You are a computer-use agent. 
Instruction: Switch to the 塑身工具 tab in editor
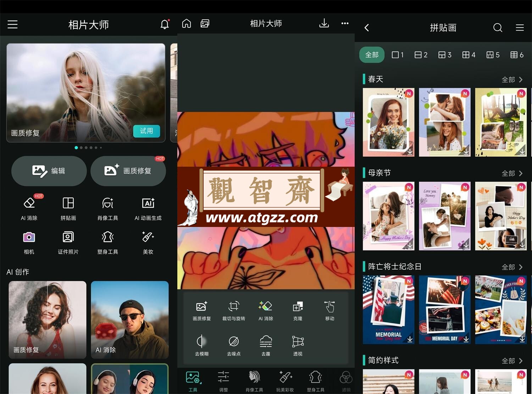tap(316, 381)
